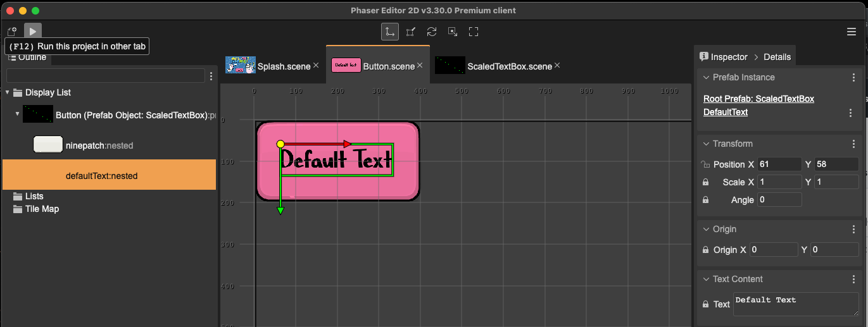Click the red X-axis translate arrow
Image resolution: width=868 pixels, height=327 pixels.
pyautogui.click(x=346, y=144)
